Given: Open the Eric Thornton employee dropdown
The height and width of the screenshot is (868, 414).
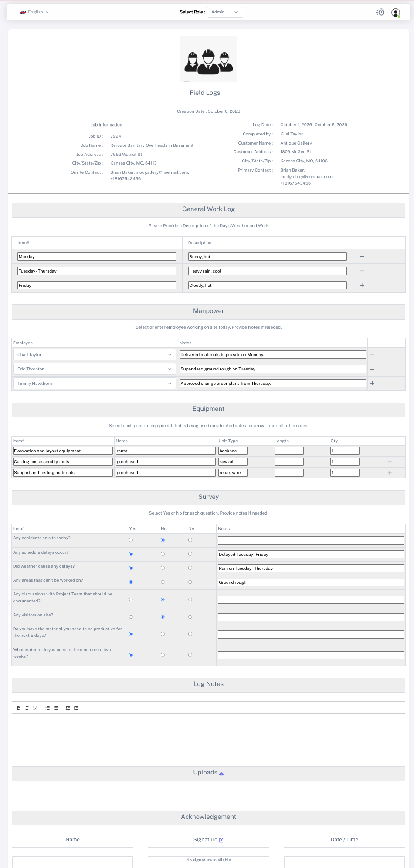Looking at the screenshot, I should pyautogui.click(x=95, y=369).
